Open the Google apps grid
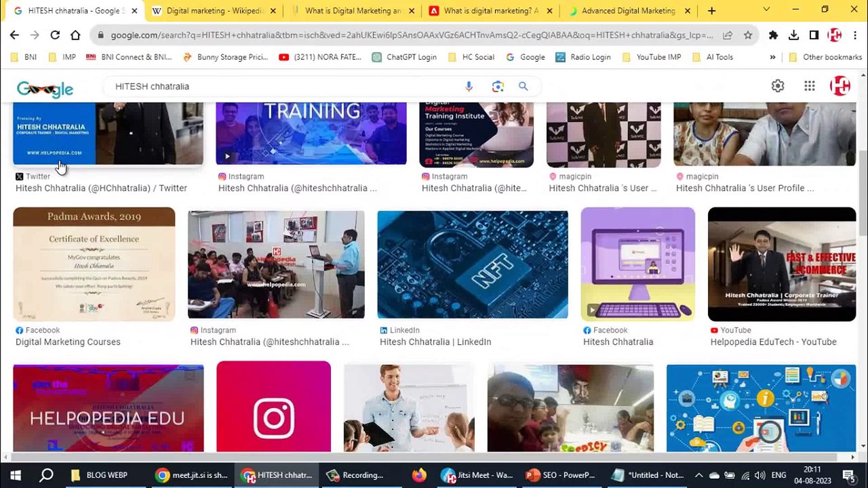This screenshot has height=488, width=868. (x=810, y=86)
